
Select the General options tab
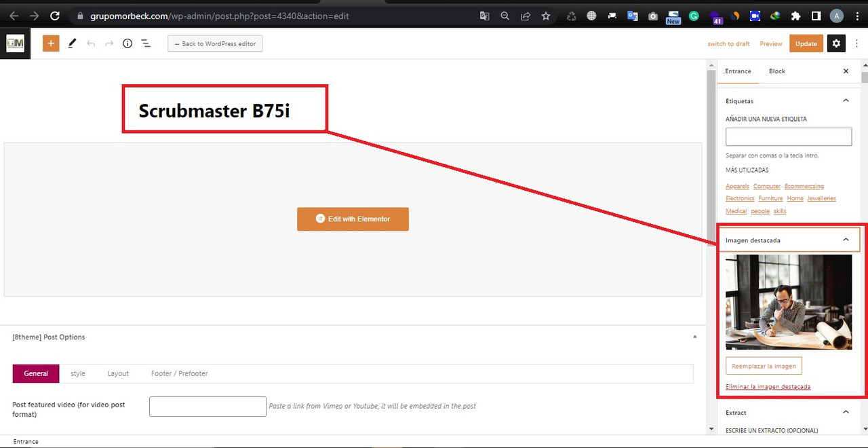36,373
